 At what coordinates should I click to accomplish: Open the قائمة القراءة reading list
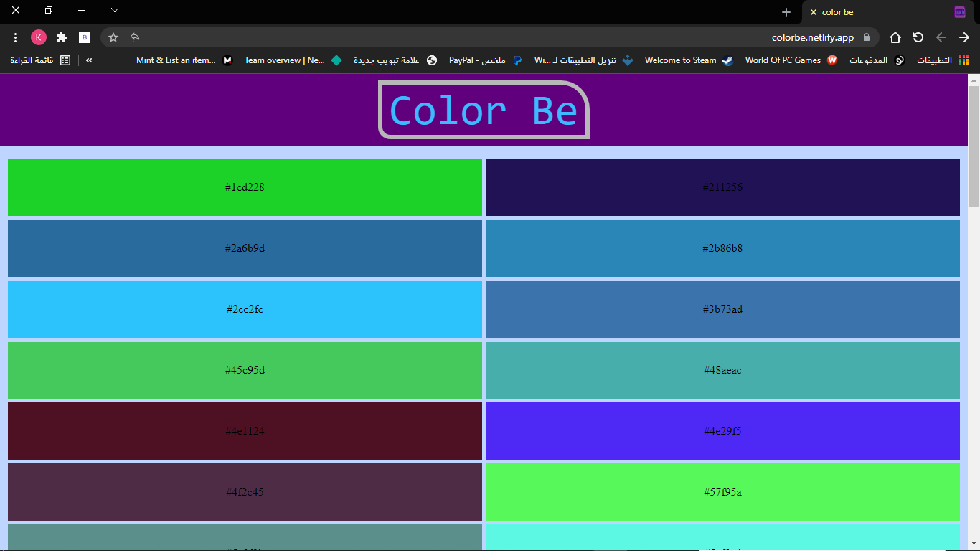(41, 60)
